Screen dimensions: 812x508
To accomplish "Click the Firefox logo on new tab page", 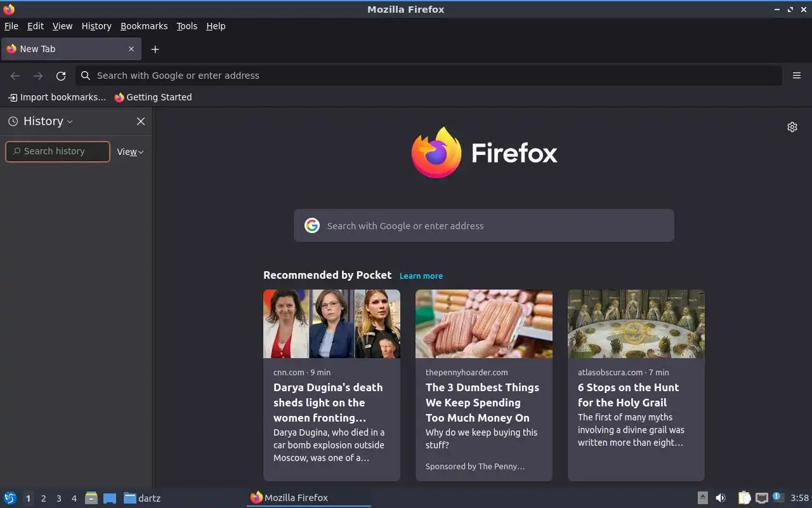I will pos(484,153).
